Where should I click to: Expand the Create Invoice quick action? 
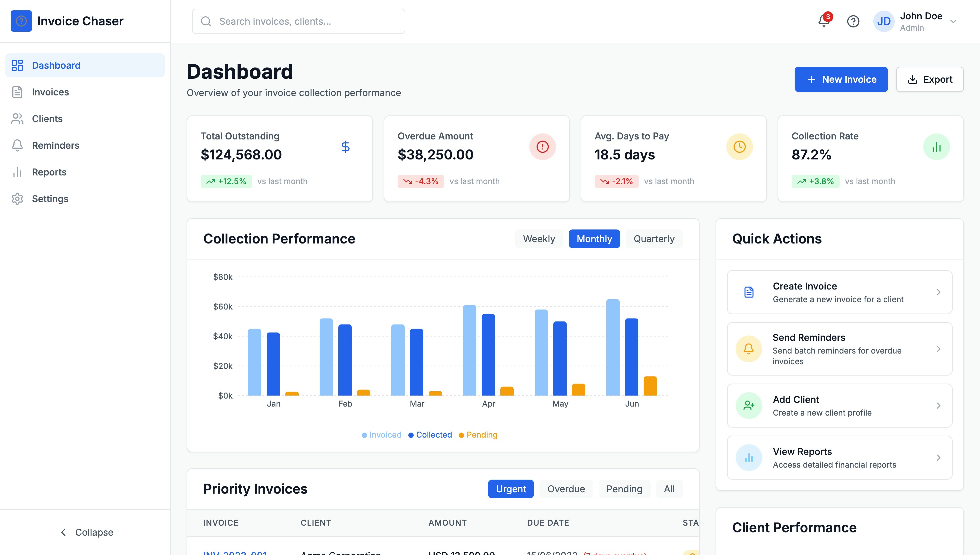[x=939, y=292]
